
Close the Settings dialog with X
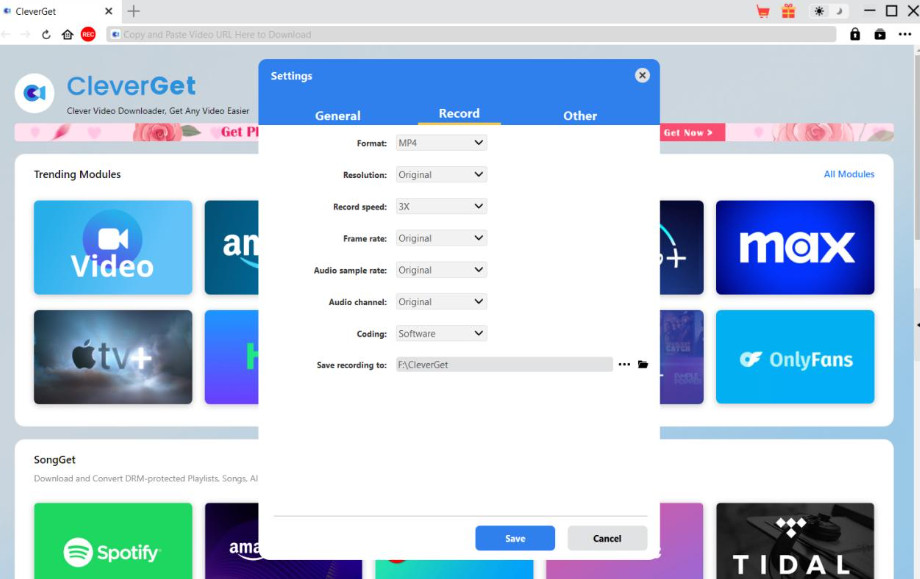coord(642,75)
